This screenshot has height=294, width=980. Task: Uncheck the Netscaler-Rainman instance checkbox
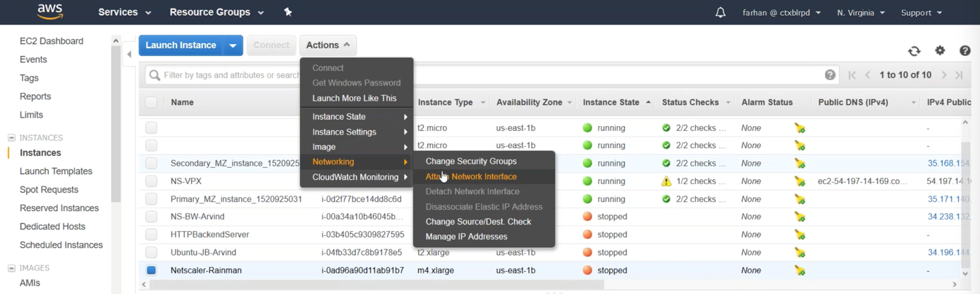[151, 270]
